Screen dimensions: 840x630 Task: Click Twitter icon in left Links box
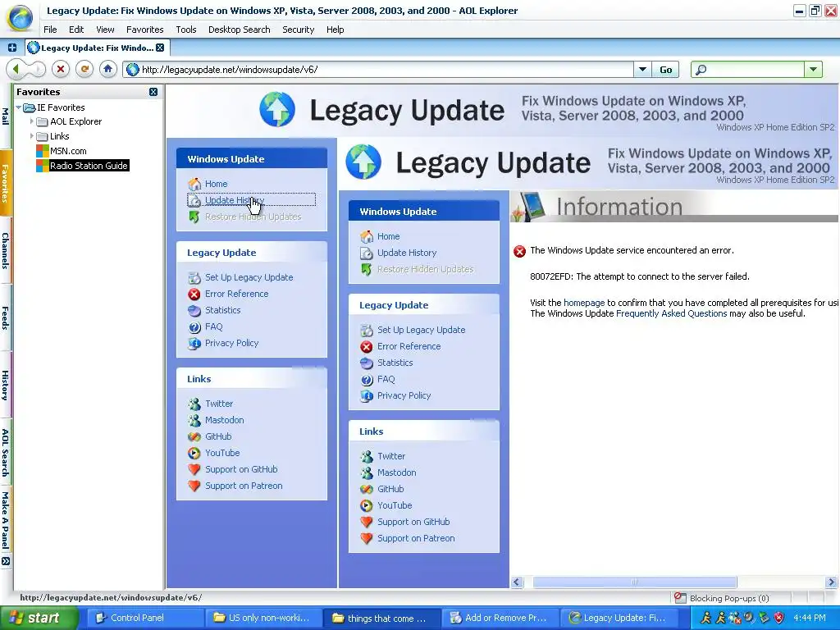[x=194, y=404]
